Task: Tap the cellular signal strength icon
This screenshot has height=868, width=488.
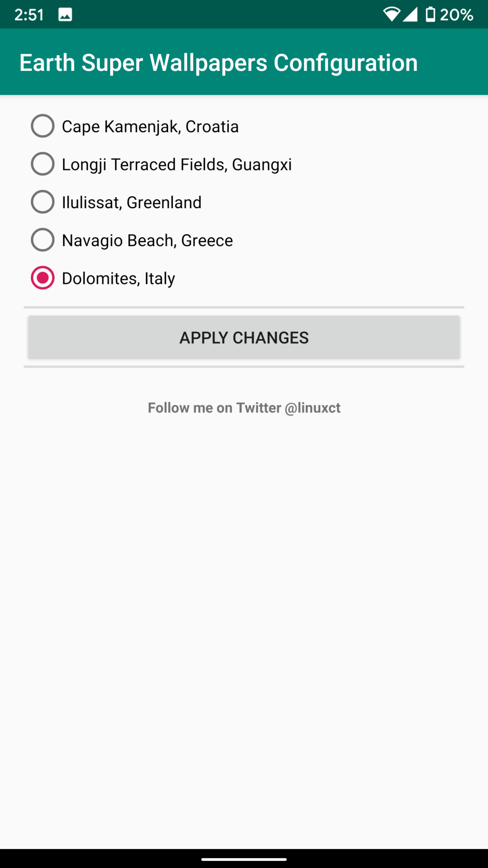Action: click(410, 14)
